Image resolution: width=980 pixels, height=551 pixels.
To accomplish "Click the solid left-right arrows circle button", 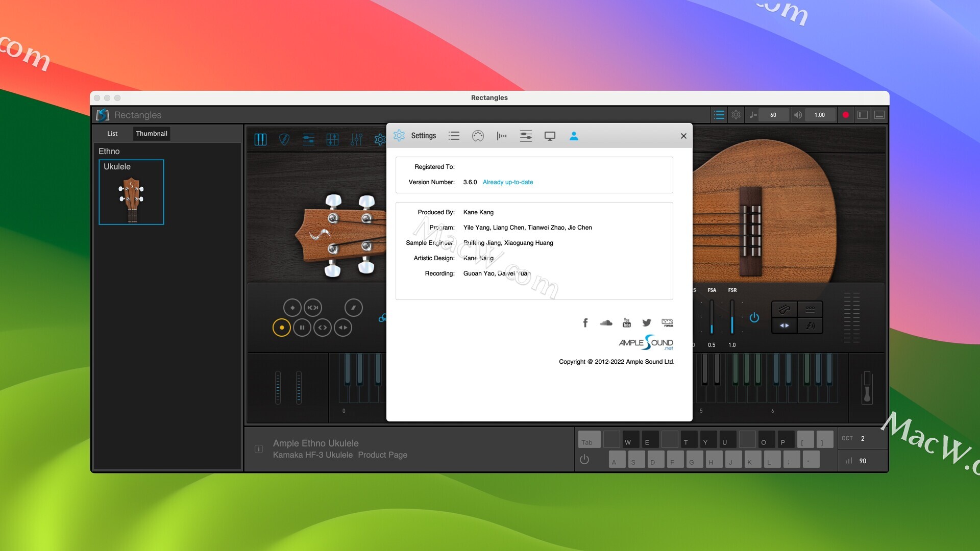I will [343, 328].
